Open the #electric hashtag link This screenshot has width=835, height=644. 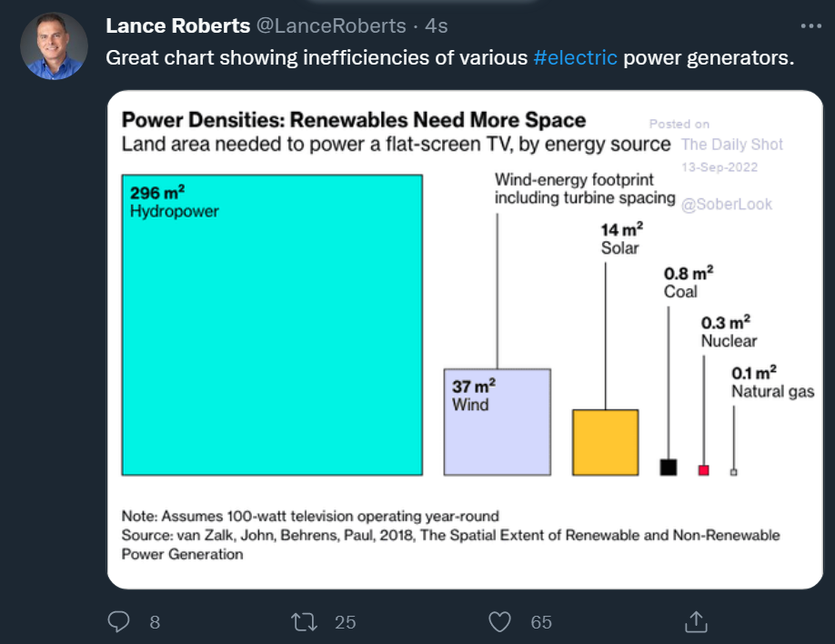(575, 57)
